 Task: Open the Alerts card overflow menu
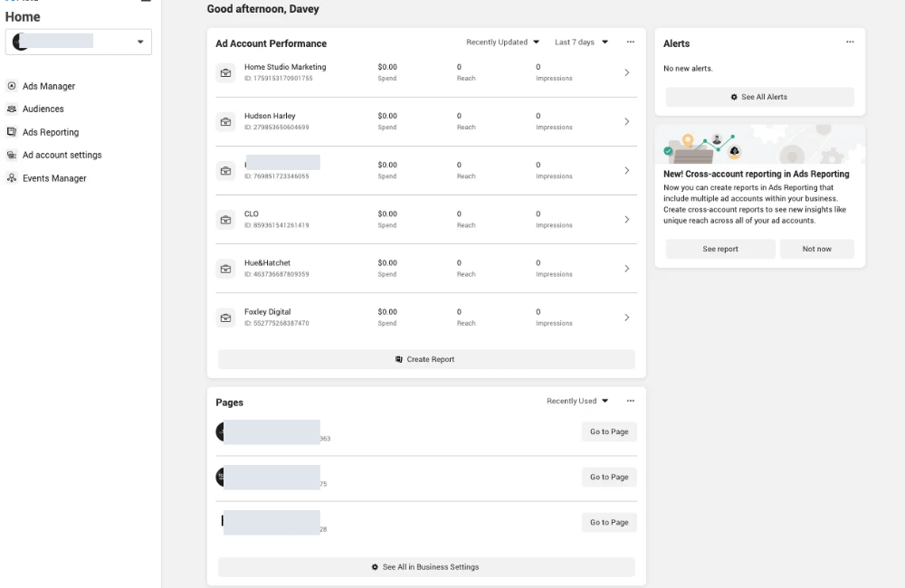850,42
